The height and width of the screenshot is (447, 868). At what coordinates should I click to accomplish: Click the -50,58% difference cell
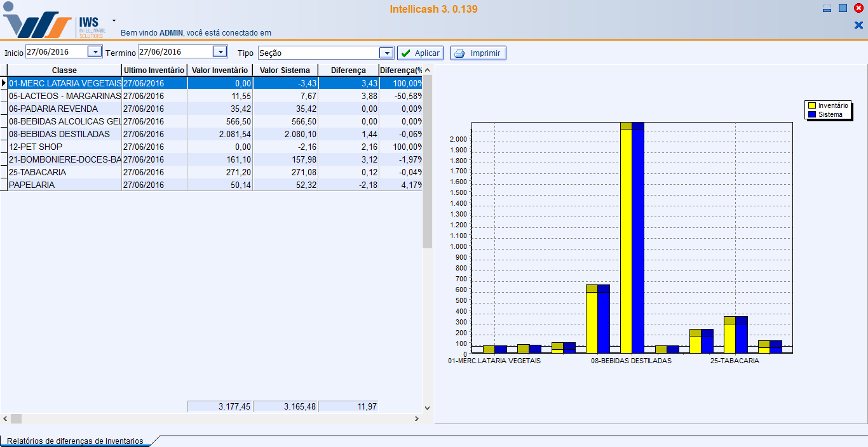click(400, 96)
